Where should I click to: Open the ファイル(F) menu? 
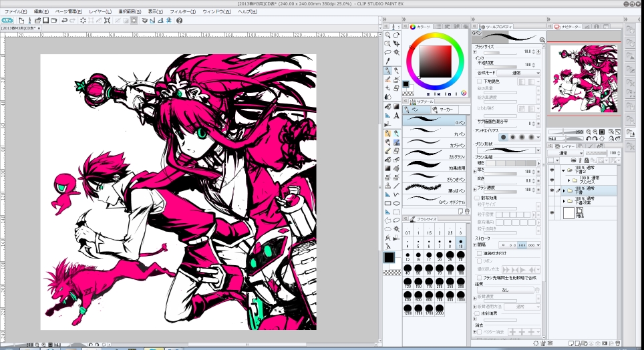(15, 11)
